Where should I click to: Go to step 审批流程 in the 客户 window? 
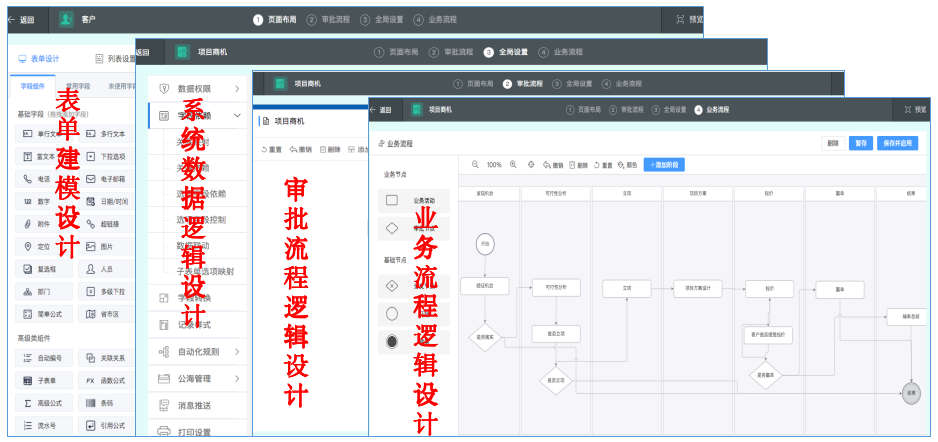tap(328, 19)
